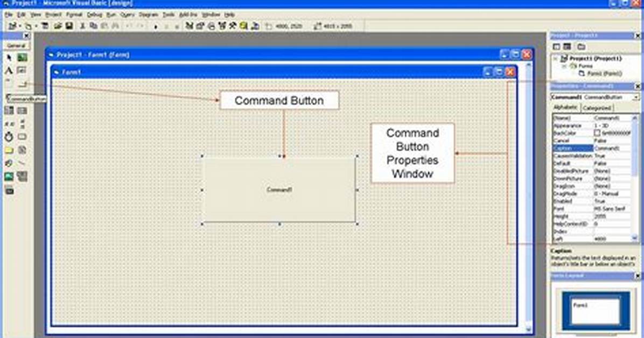644x338 pixels.
Task: Open the object dropdown in Properties window
Action: (x=636, y=97)
